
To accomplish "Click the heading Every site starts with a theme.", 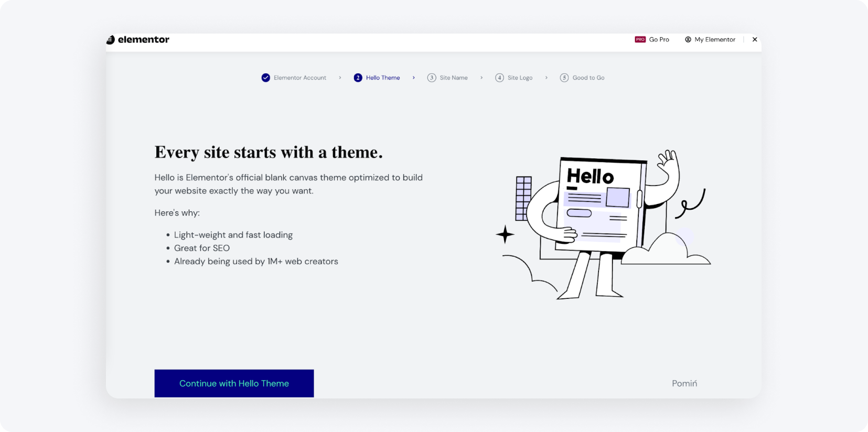I will pyautogui.click(x=269, y=152).
